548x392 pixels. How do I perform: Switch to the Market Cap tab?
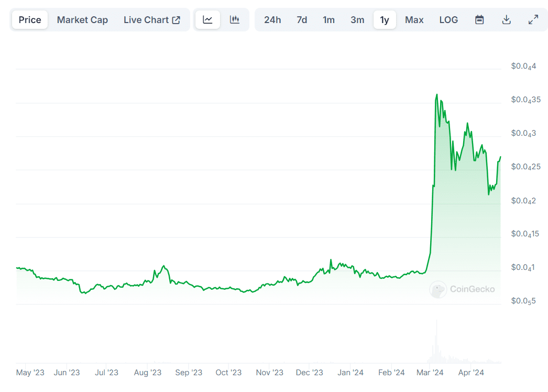coord(82,19)
